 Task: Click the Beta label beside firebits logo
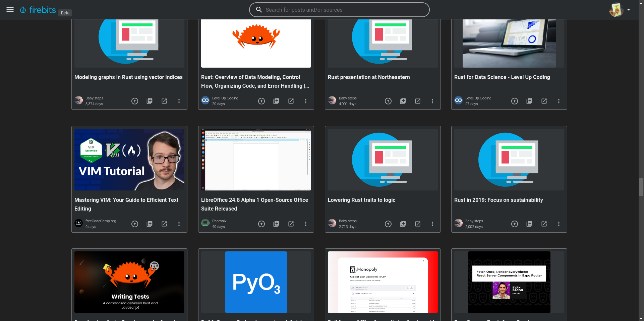pyautogui.click(x=65, y=13)
